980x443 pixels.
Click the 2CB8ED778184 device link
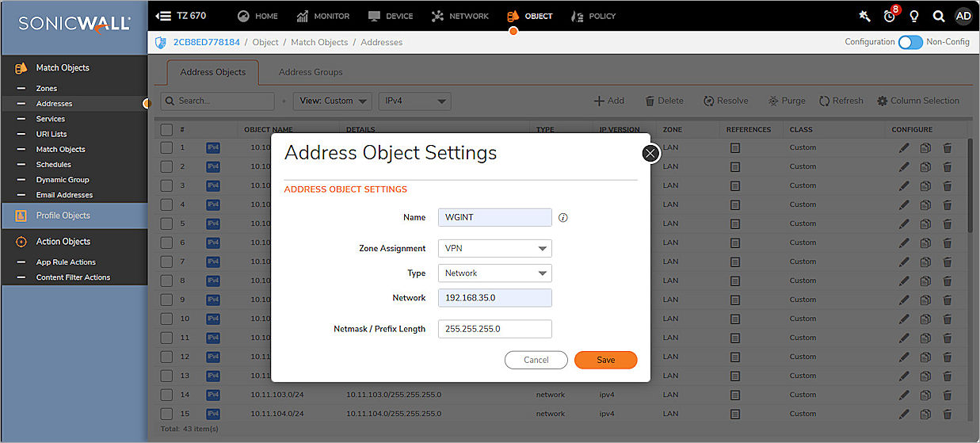(x=204, y=42)
